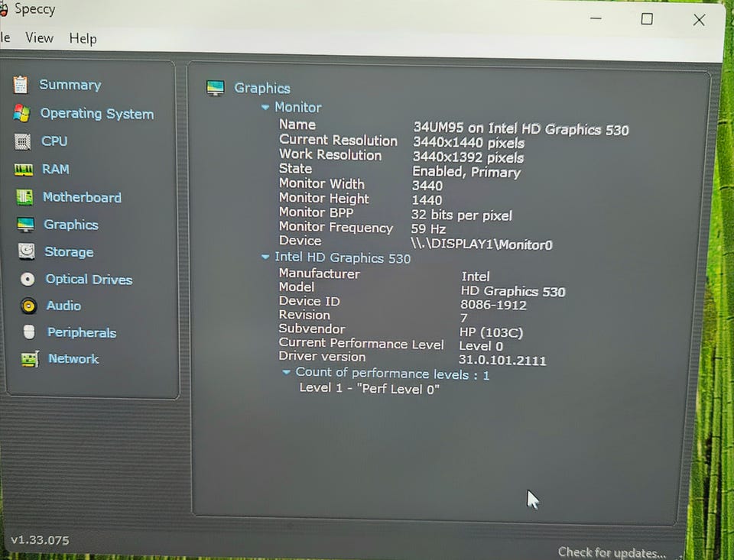Open the Peripherals section
The height and width of the screenshot is (560, 734).
click(82, 332)
